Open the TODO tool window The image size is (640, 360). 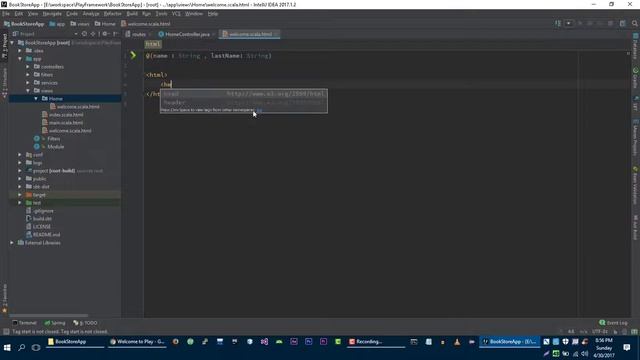point(85,323)
